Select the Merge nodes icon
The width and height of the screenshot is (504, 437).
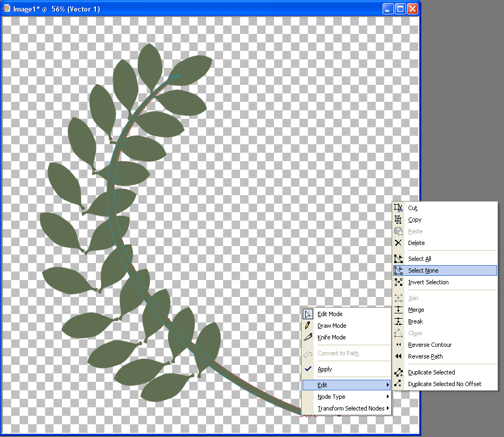399,310
